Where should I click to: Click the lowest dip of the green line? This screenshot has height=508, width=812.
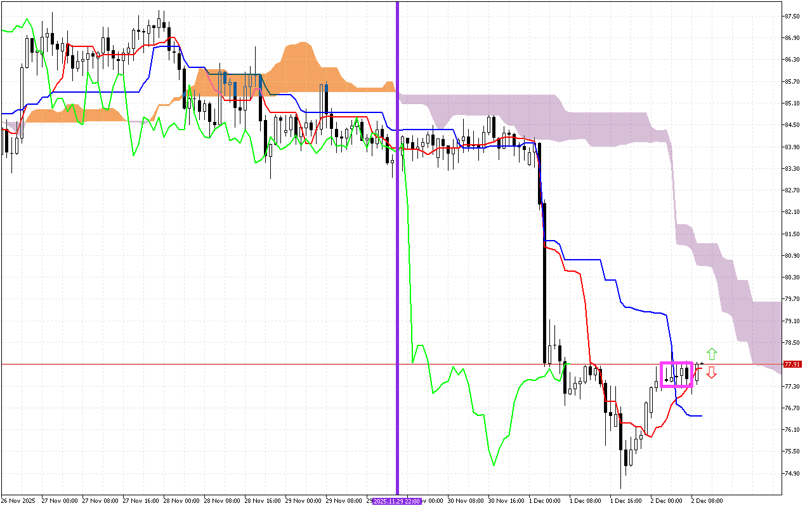tap(494, 464)
